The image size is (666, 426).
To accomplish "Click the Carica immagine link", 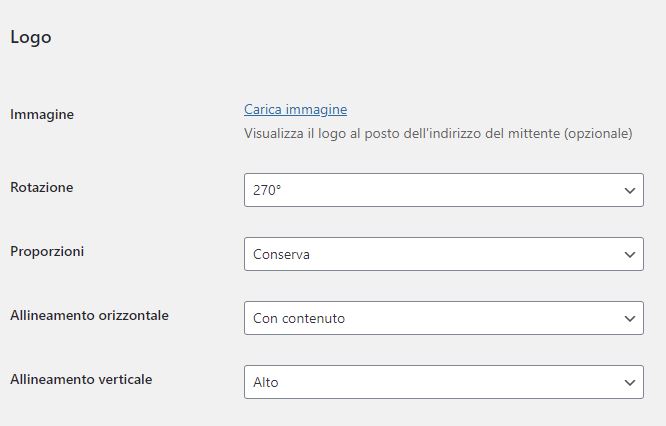I will [x=295, y=110].
